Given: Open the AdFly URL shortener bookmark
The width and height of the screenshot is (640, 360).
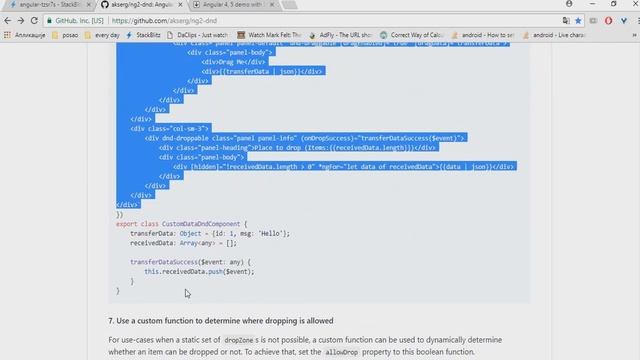Looking at the screenshot, I should pos(340,35).
